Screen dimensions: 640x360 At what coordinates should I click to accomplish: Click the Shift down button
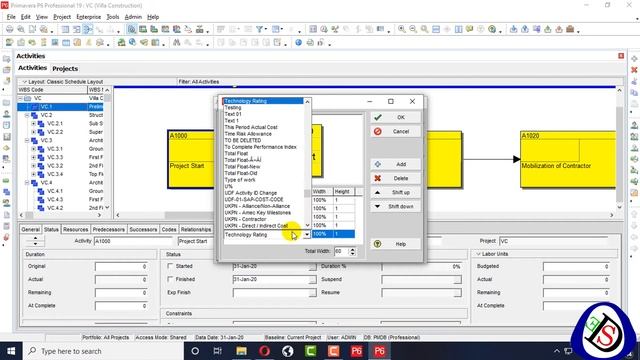click(x=396, y=207)
